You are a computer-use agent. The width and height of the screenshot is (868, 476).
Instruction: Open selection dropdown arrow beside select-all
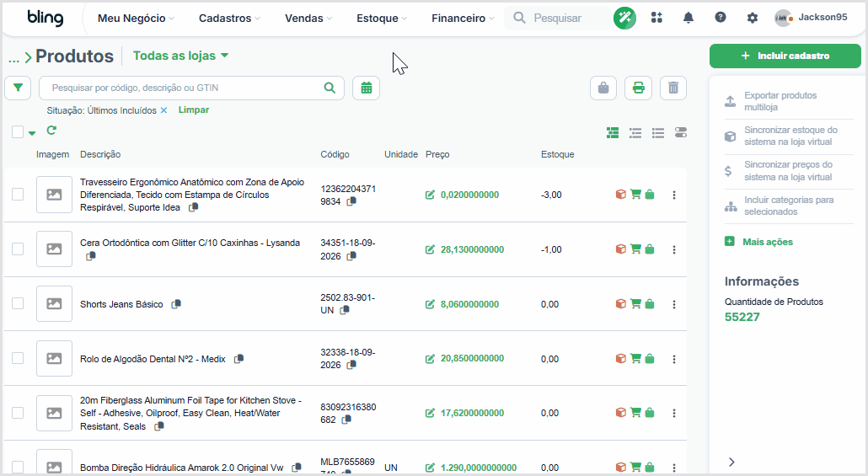[32, 133]
